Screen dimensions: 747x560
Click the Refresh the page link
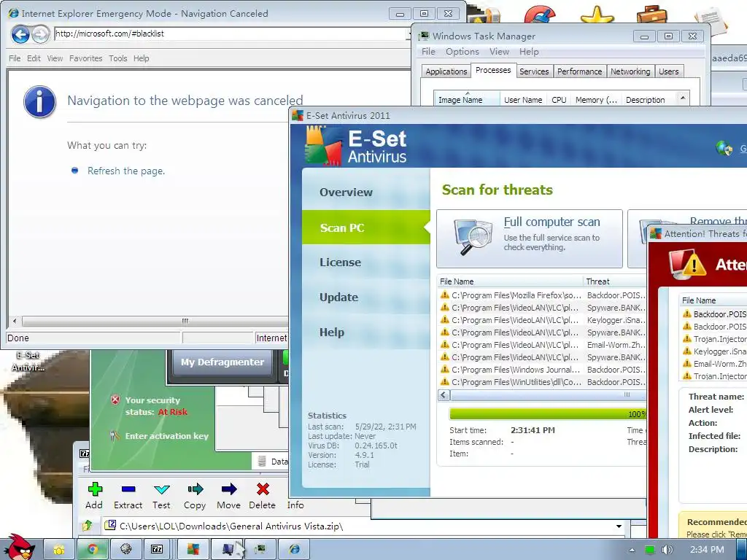click(126, 171)
